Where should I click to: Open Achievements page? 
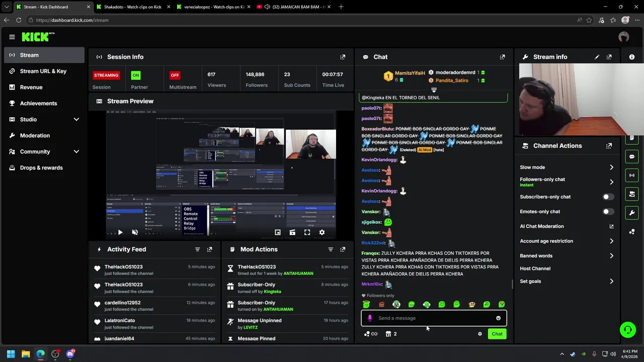tap(44, 103)
